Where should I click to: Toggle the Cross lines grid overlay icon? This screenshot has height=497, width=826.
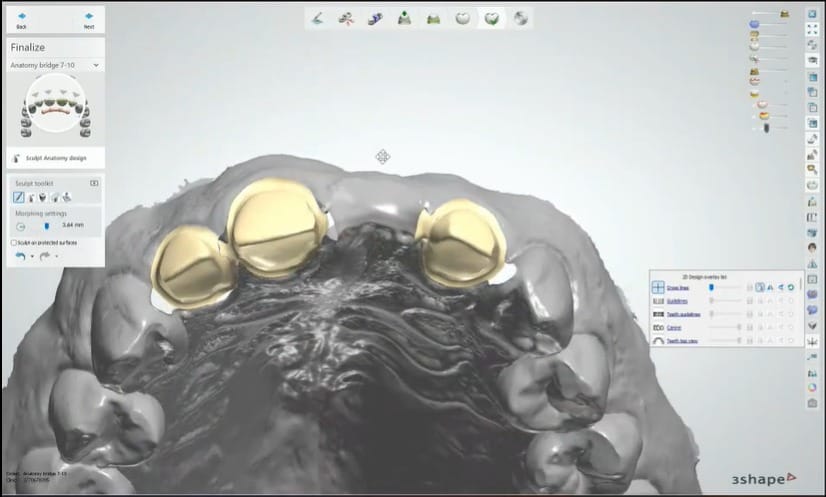pos(658,287)
